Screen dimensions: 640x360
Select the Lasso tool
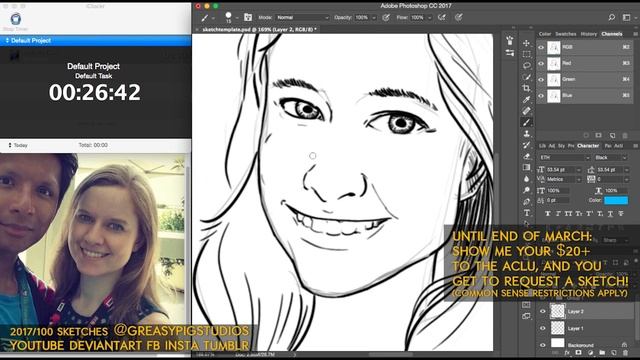pyautogui.click(x=527, y=65)
